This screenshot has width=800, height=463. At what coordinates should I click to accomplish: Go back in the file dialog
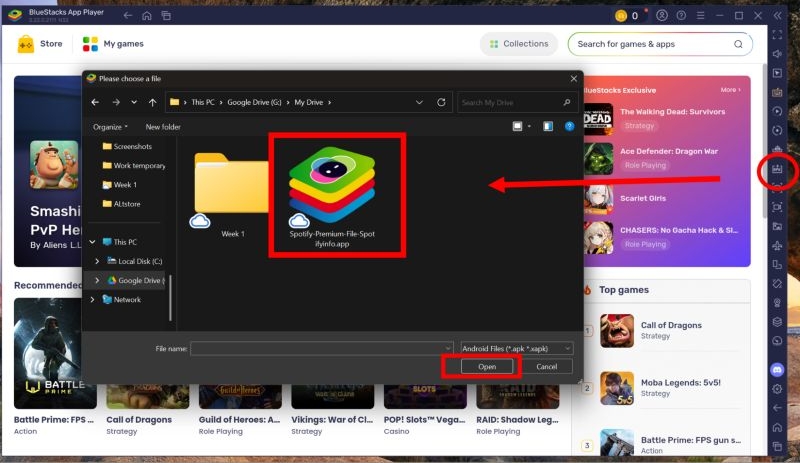click(x=95, y=102)
